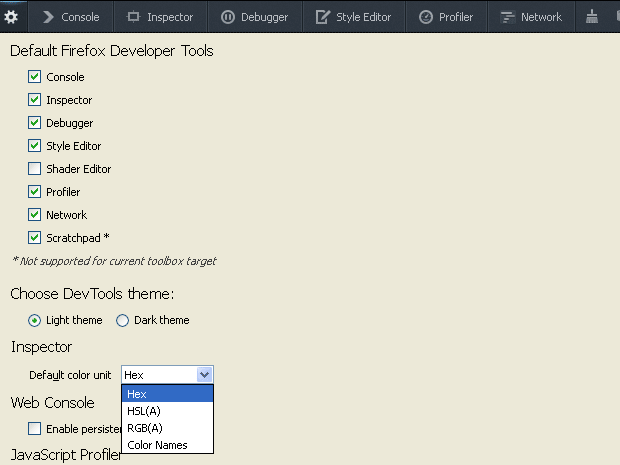Uncheck the Scratchpad tool checkbox
This screenshot has height=465, width=620.
[34, 238]
